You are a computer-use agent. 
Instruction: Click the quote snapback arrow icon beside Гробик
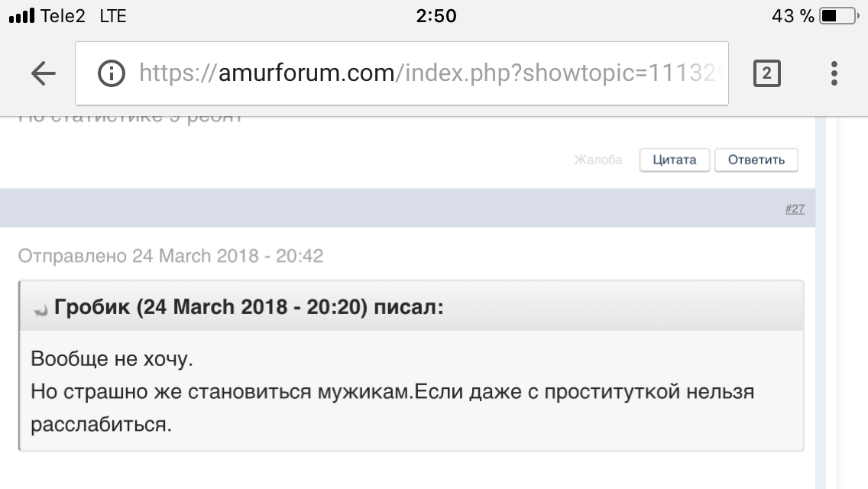(41, 310)
